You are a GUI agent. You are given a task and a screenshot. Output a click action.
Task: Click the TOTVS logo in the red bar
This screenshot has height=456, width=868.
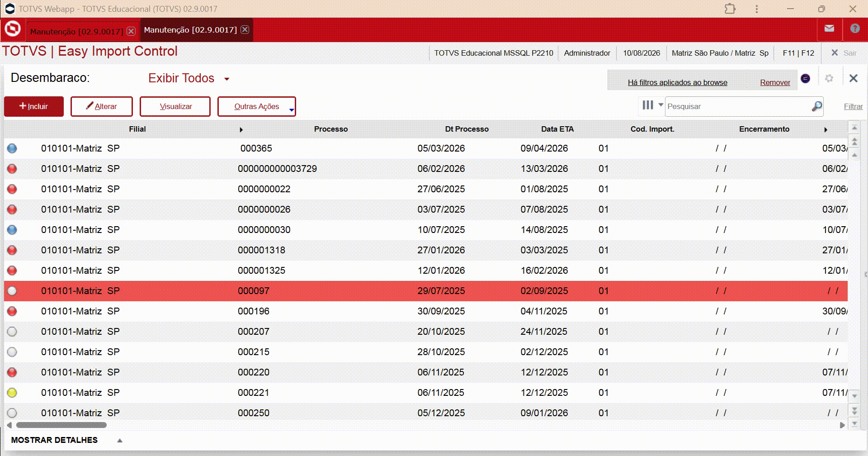click(13, 29)
